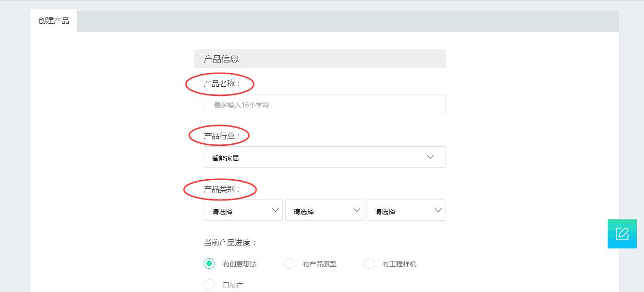The width and height of the screenshot is (644, 292).
Task: Click the chevron of the first category selector
Action: pos(276,210)
